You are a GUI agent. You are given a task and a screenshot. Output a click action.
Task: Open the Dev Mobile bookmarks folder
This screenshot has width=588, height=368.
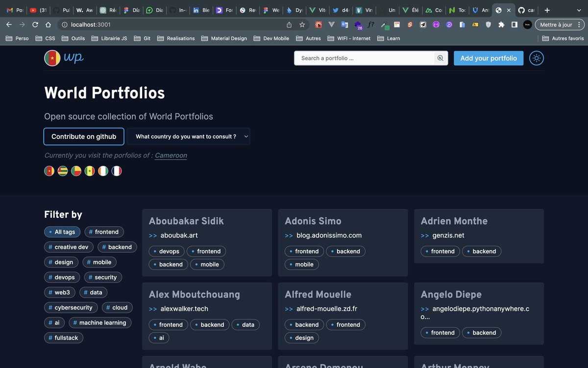pos(271,38)
